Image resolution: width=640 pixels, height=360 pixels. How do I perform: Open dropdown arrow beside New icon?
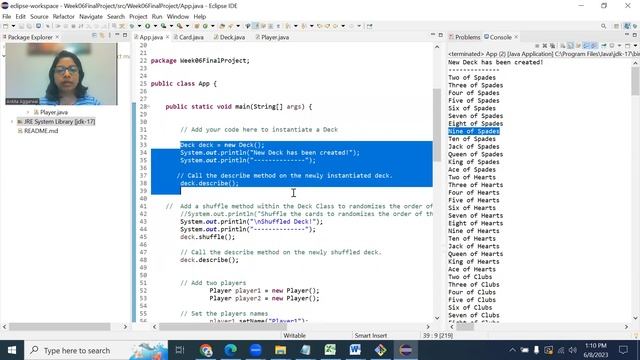point(13,26)
